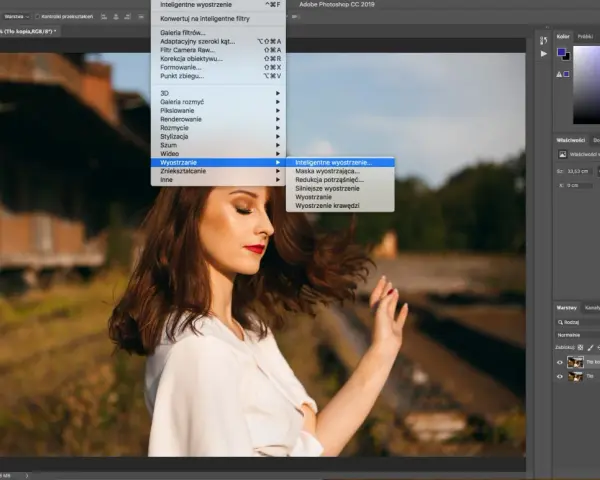The image size is (600, 480).
Task: Pick a color in the color field
Action: (x=586, y=85)
